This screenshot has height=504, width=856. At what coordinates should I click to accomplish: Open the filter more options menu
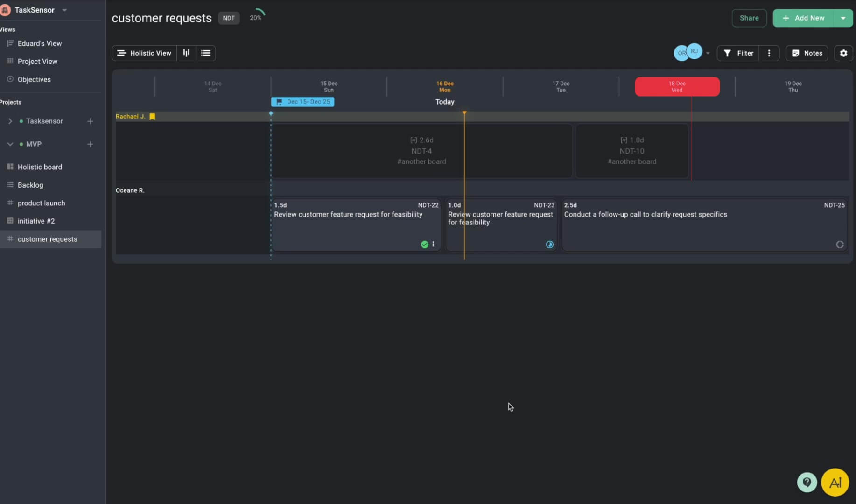tap(769, 53)
